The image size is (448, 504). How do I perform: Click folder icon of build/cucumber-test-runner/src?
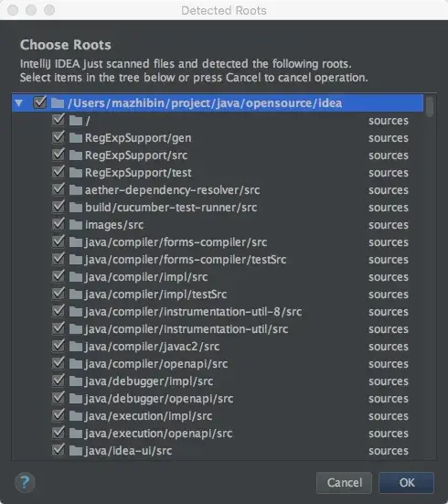click(76, 208)
